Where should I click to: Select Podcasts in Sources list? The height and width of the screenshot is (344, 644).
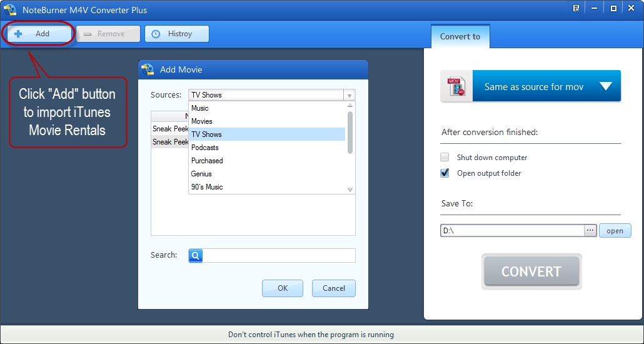pyautogui.click(x=266, y=148)
